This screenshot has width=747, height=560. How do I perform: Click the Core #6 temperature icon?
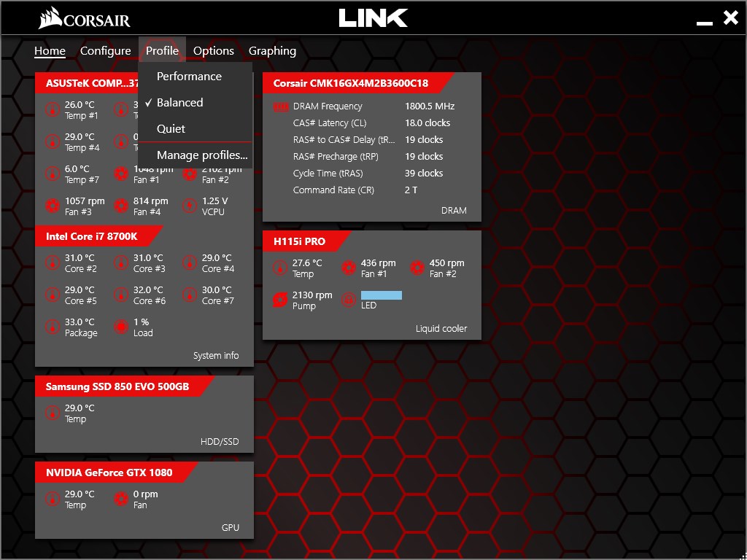(121, 295)
